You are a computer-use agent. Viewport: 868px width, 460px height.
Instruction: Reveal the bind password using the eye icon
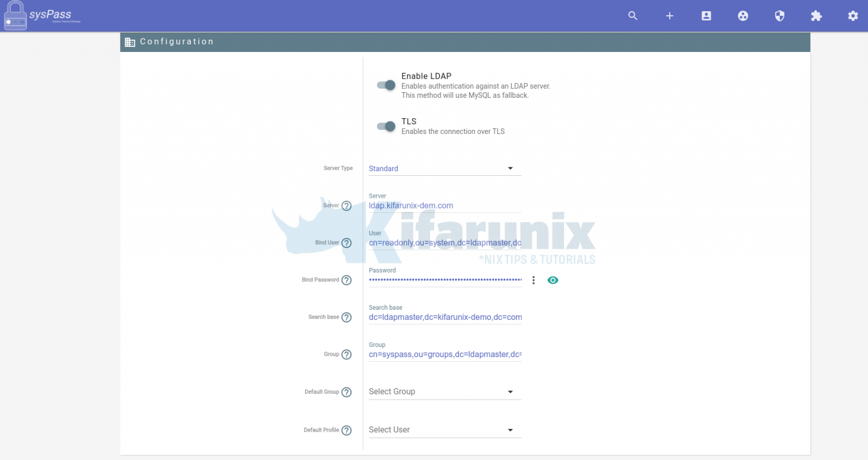(553, 280)
